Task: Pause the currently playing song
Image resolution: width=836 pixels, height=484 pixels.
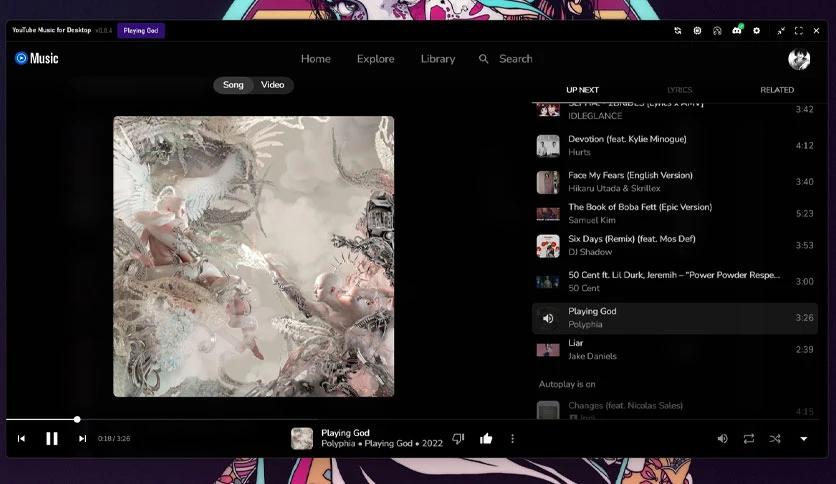Action: [x=52, y=438]
